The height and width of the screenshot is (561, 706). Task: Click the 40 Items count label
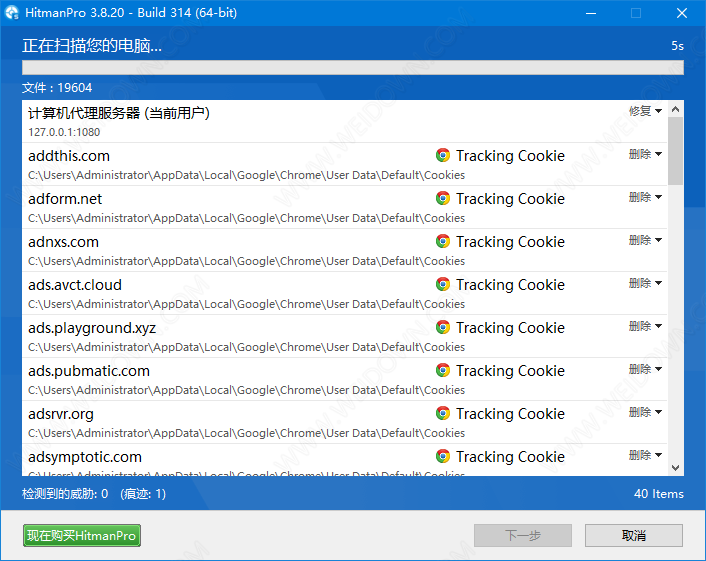coord(659,494)
